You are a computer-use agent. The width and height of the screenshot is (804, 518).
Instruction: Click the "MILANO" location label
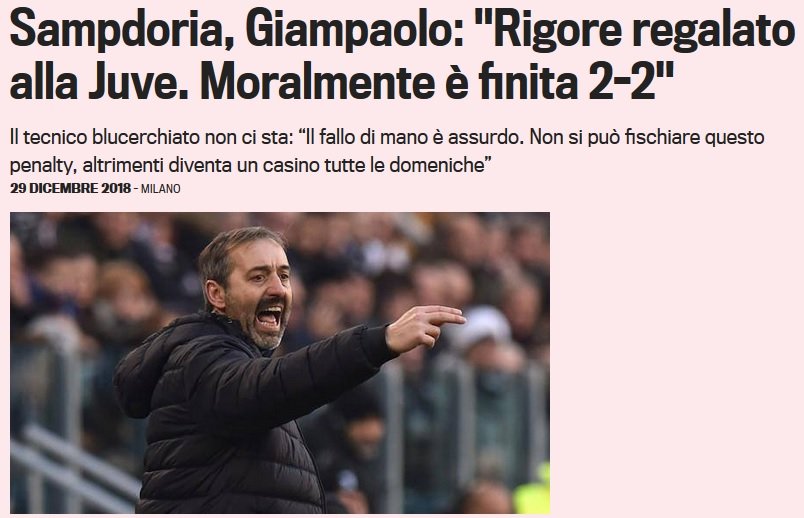pyautogui.click(x=160, y=189)
